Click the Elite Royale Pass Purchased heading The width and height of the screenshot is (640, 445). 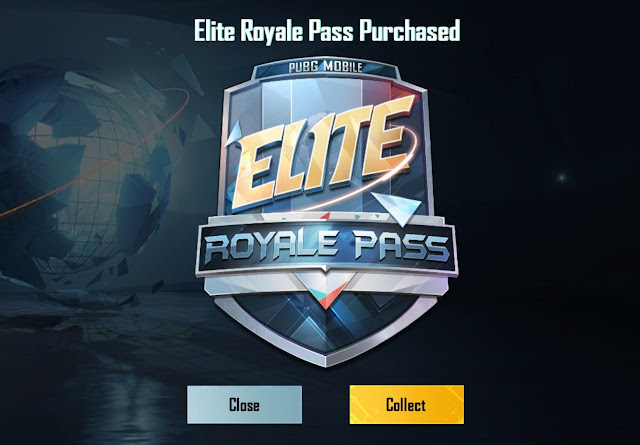(x=327, y=31)
